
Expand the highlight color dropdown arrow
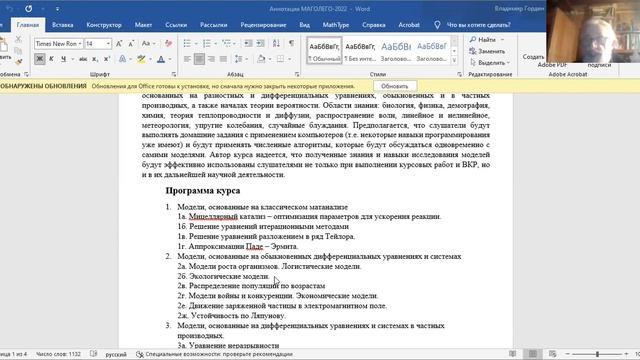[150, 60]
